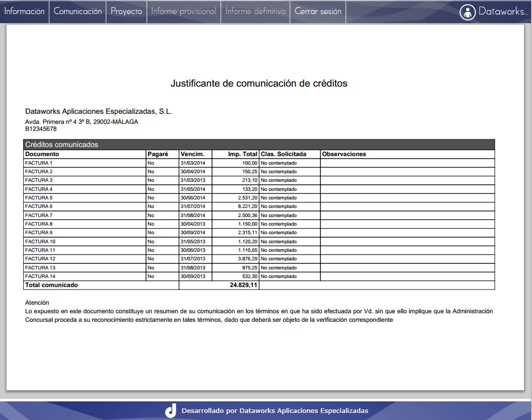Image resolution: width=532 pixels, height=420 pixels.
Task: Open the Comunicación menu
Action: 78,12
